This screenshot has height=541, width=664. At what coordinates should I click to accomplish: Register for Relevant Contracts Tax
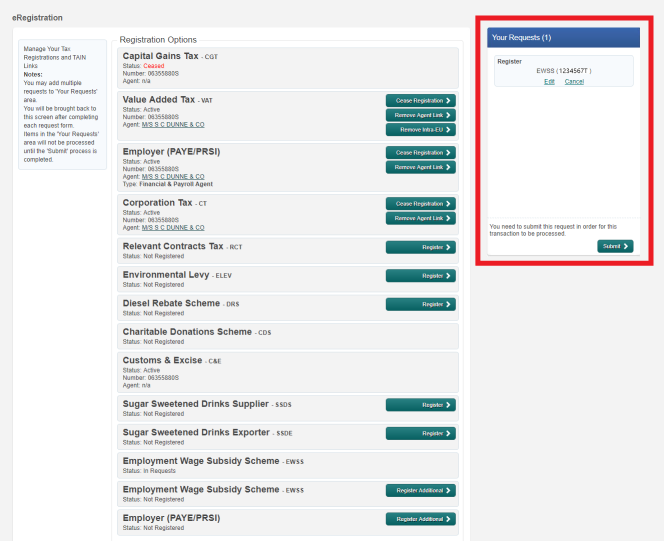(420, 247)
